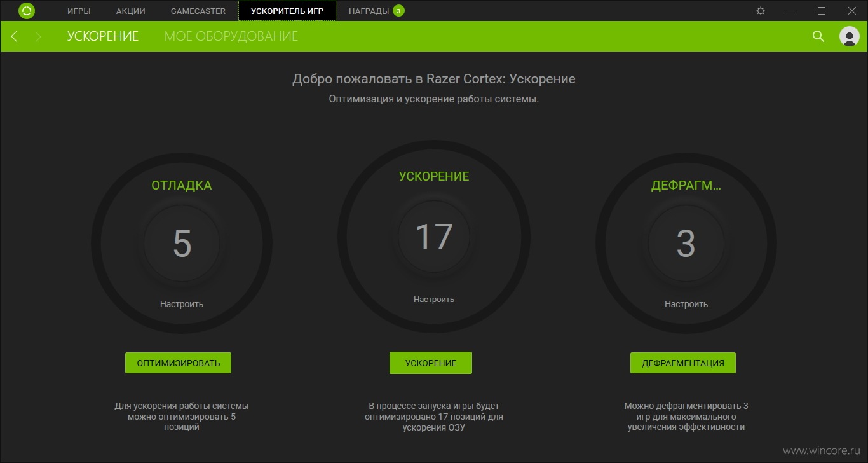Click the green УСКОРЕНИЕ button
Viewport: 868px width, 463px height.
pos(431,363)
